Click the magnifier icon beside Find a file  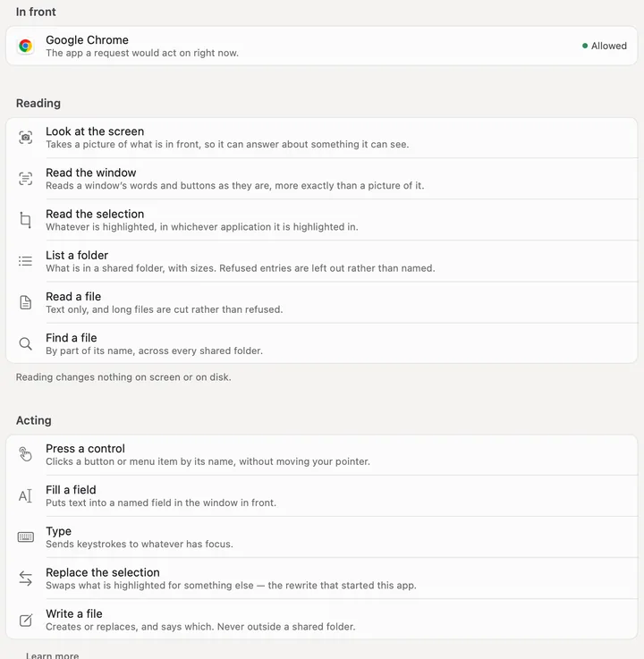(x=26, y=343)
